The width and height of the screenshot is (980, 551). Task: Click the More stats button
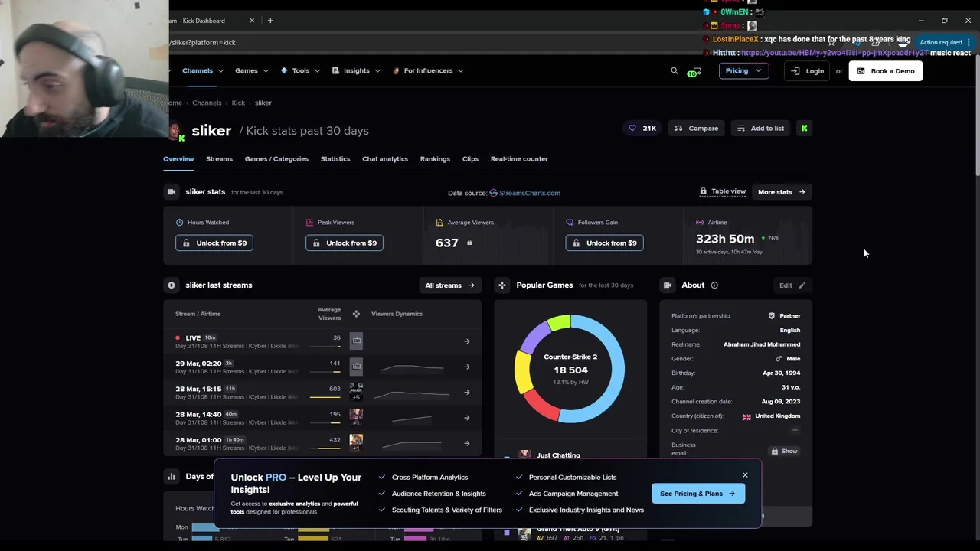pos(782,192)
